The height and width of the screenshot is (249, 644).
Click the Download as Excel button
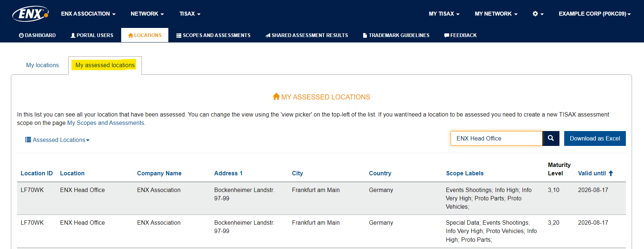tap(595, 138)
